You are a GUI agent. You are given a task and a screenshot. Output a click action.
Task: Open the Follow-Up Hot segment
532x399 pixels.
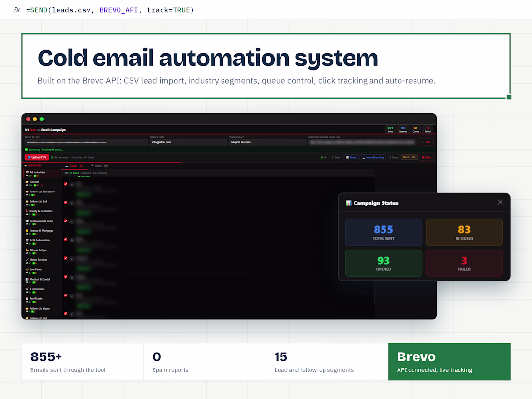(x=41, y=318)
